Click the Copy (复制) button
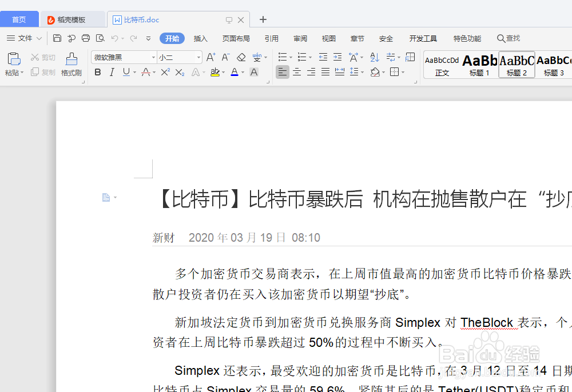The width and height of the screenshot is (572, 392). [43, 72]
